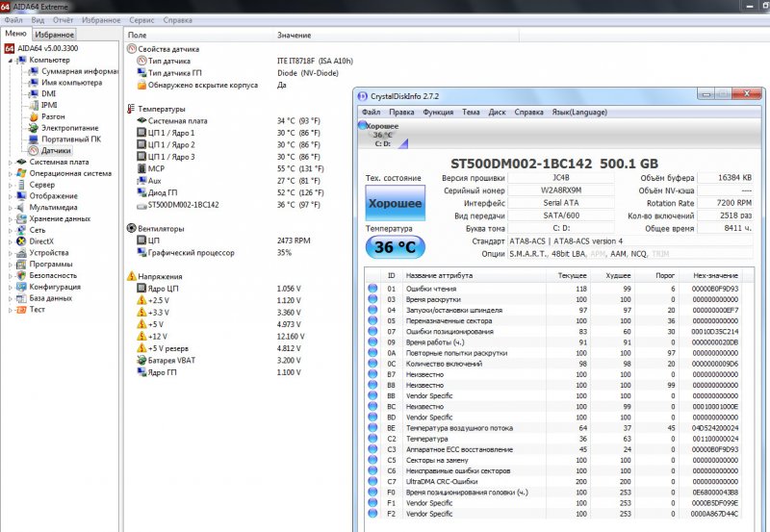Click the Свойства датчика section icon
The width and height of the screenshot is (770, 532).
click(132, 49)
